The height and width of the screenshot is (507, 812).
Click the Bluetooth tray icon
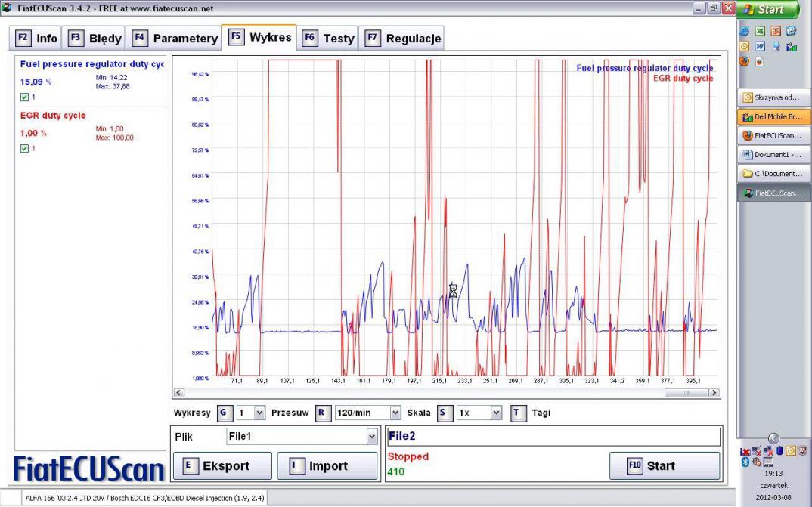tap(745, 462)
